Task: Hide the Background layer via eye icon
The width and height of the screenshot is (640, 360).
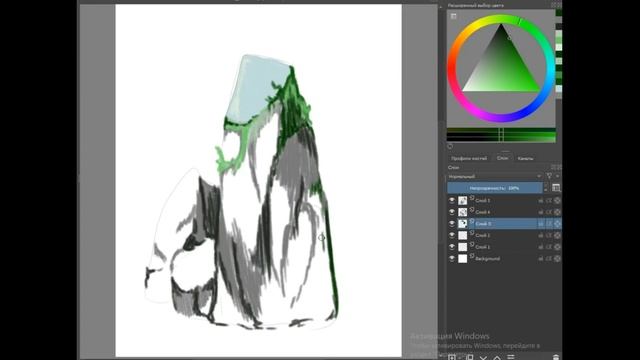Action: [x=452, y=258]
